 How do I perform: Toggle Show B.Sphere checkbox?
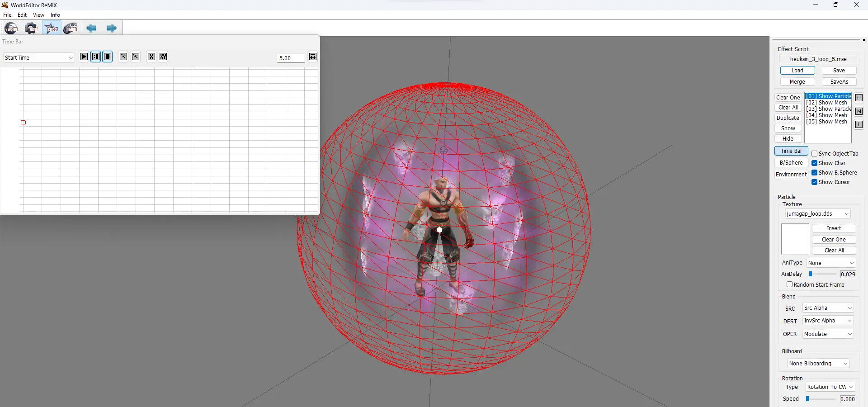814,173
